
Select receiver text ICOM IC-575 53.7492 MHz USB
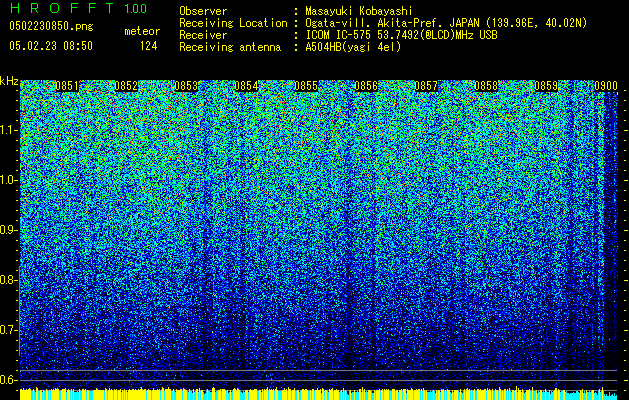pos(401,35)
